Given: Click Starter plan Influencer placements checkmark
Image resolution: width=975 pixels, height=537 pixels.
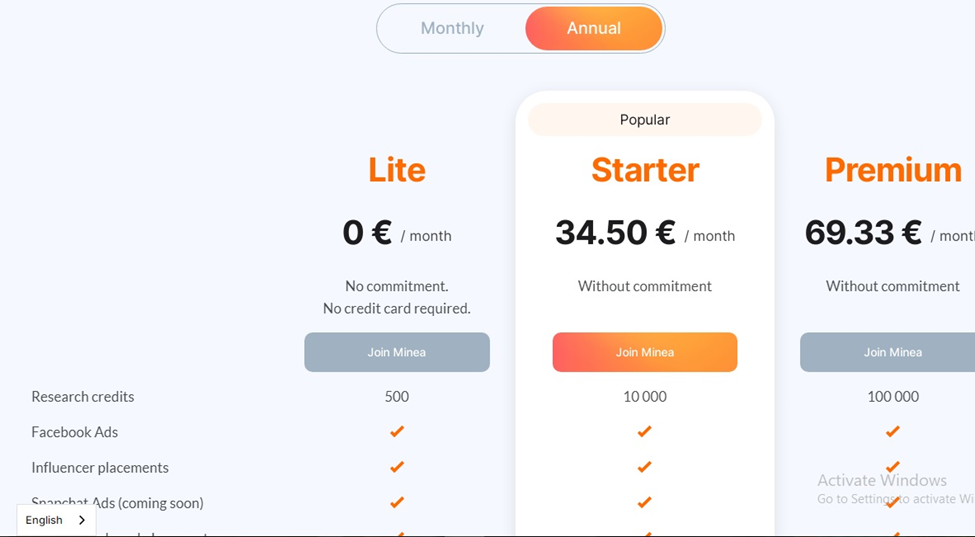Looking at the screenshot, I should tap(645, 467).
